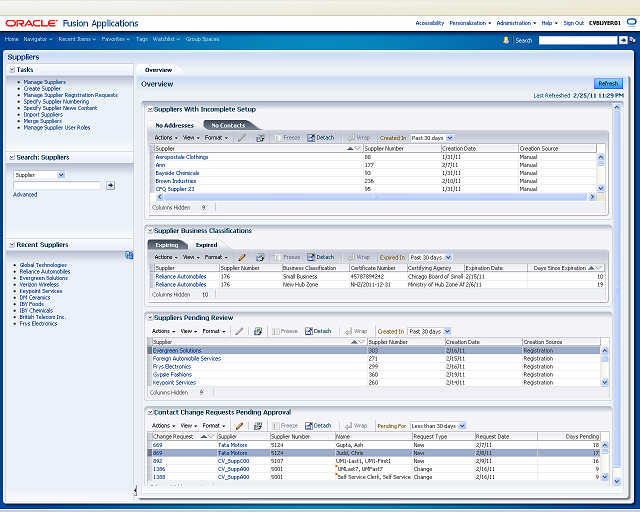Screen dimensions: 640x512
Task: Open Format menu in Supplier Business Classifications
Action: (x=216, y=257)
